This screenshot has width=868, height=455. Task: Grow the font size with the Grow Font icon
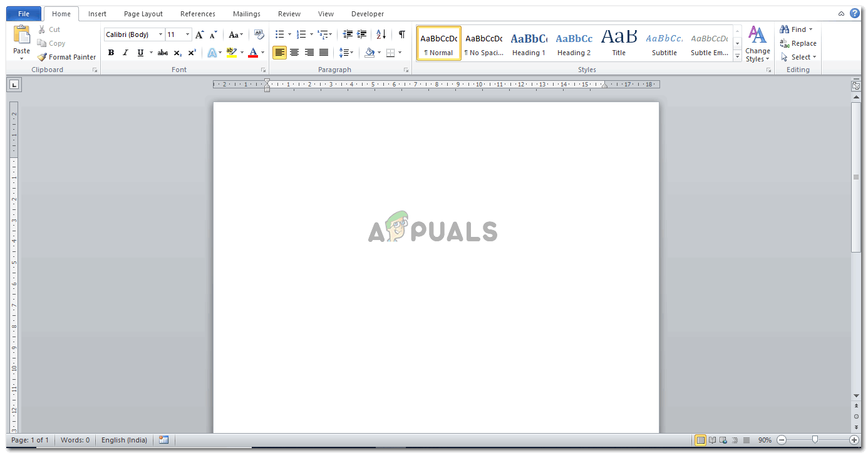point(199,34)
